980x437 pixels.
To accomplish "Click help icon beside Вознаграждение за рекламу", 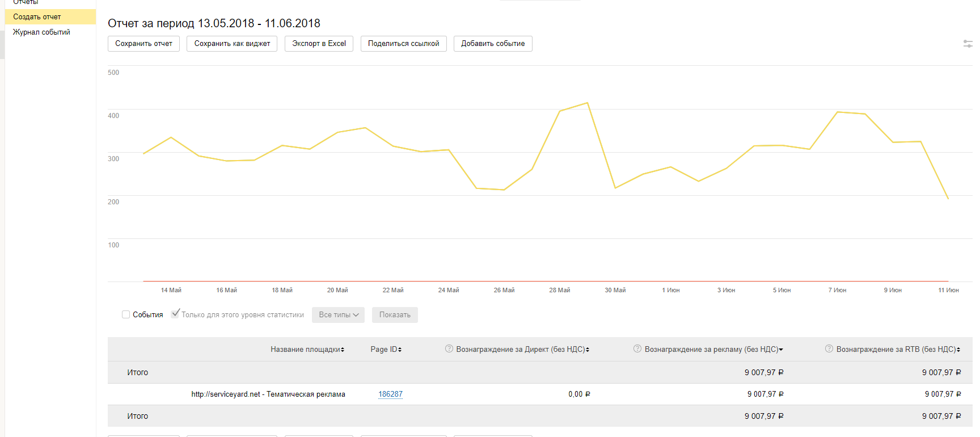I will 637,349.
